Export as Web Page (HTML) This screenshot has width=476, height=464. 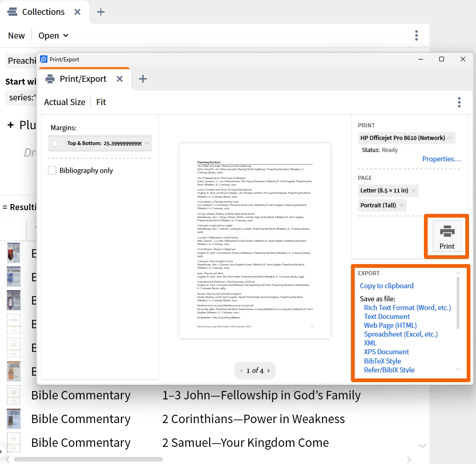click(390, 325)
